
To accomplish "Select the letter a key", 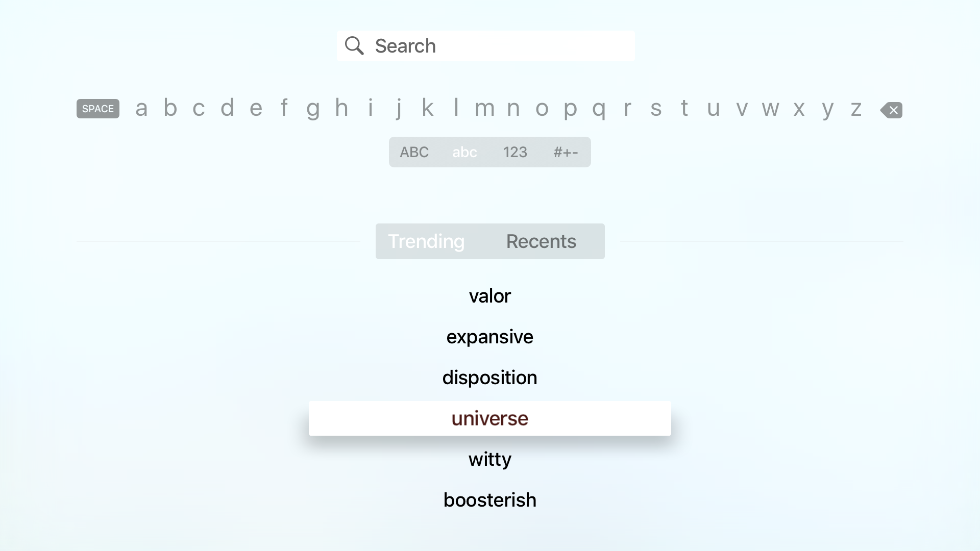I will pos(141,108).
